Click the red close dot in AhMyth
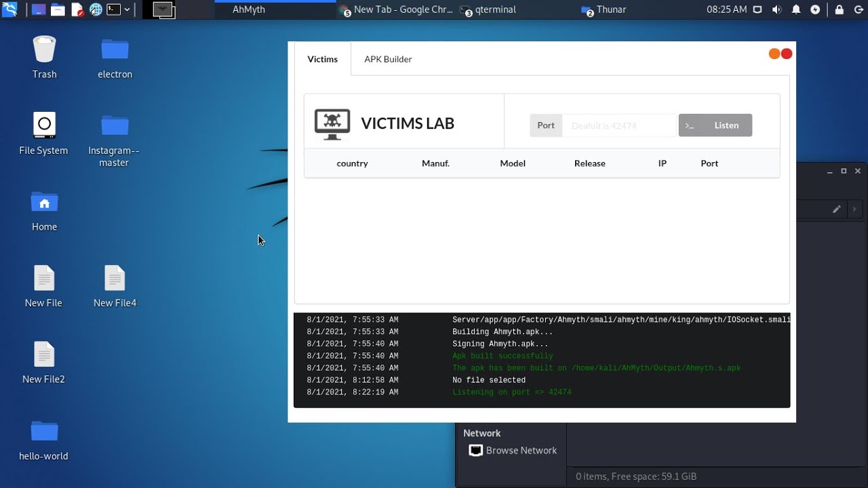 tap(787, 54)
